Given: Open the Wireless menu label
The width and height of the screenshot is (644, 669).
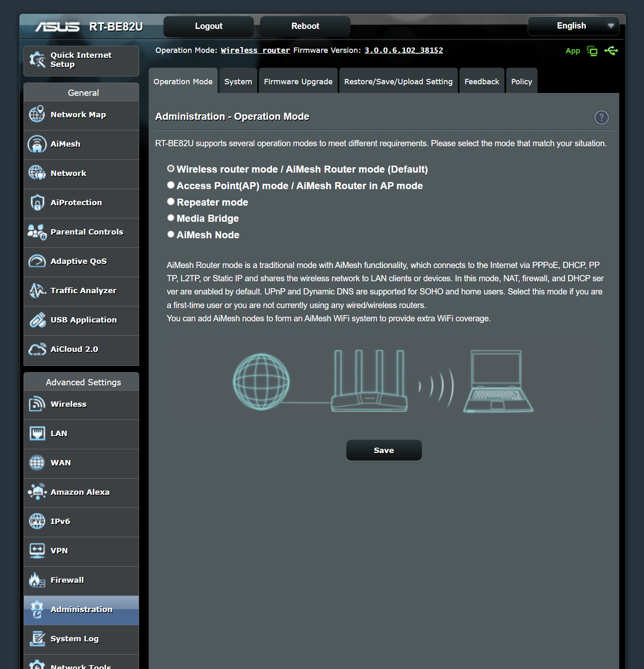Looking at the screenshot, I should tap(69, 404).
